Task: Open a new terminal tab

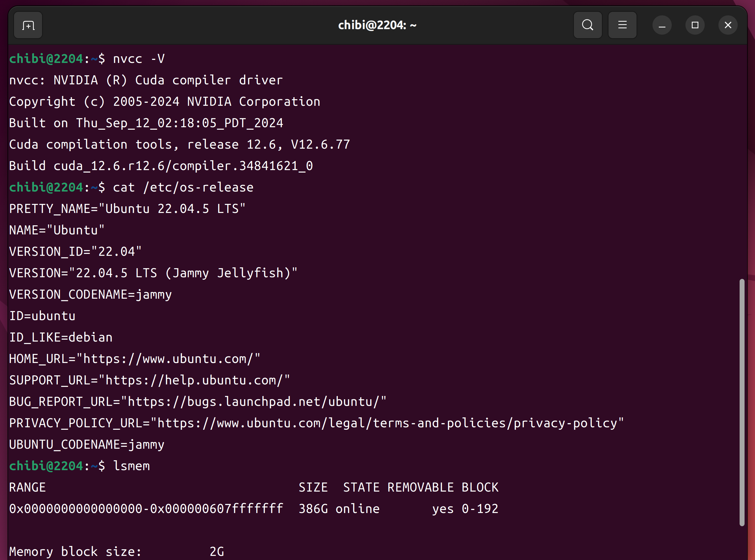Action: (x=28, y=26)
